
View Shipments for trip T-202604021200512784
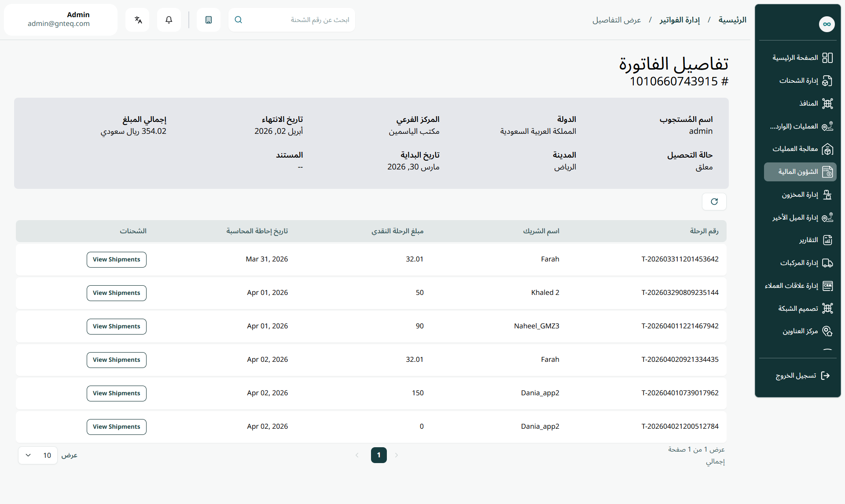117,427
